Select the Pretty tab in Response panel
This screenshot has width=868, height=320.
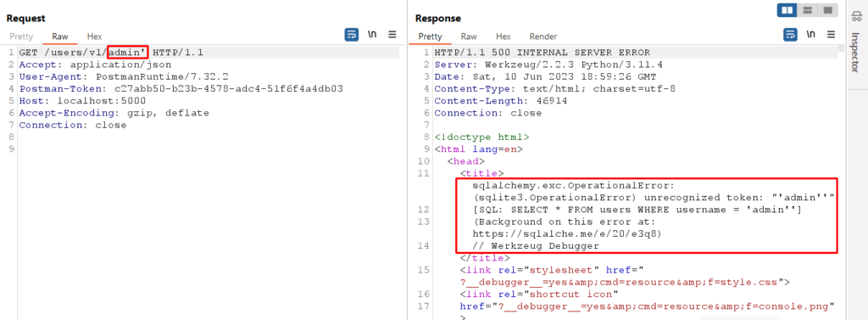coord(430,36)
